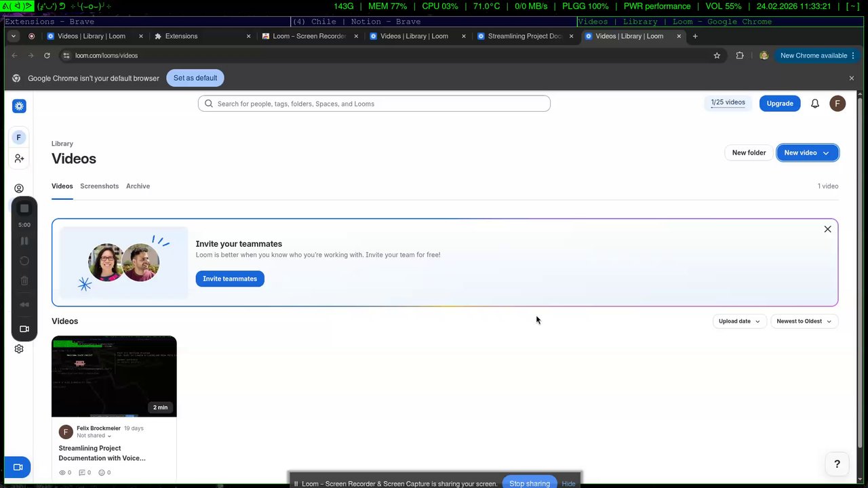
Task: Click the 1/25 videos counter
Action: 728,103
